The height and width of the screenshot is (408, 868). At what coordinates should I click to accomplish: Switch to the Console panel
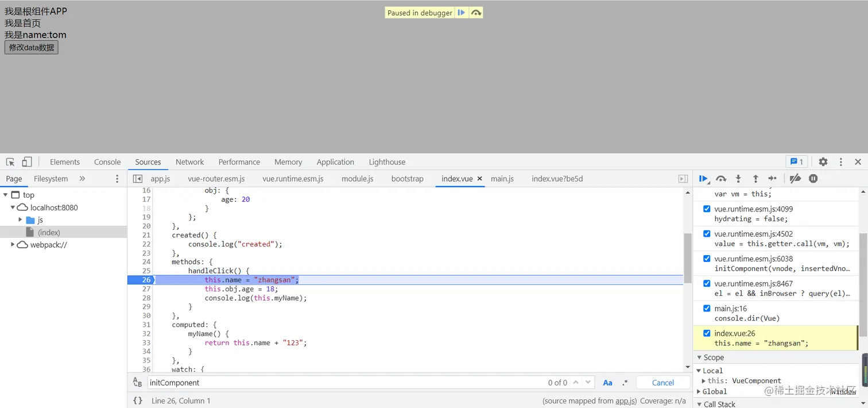[x=107, y=162]
